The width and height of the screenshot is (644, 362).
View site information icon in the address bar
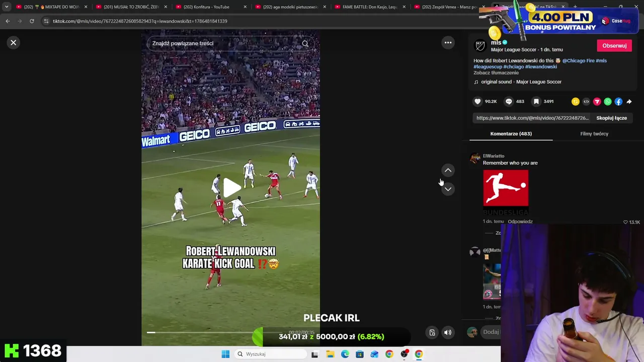click(46, 21)
